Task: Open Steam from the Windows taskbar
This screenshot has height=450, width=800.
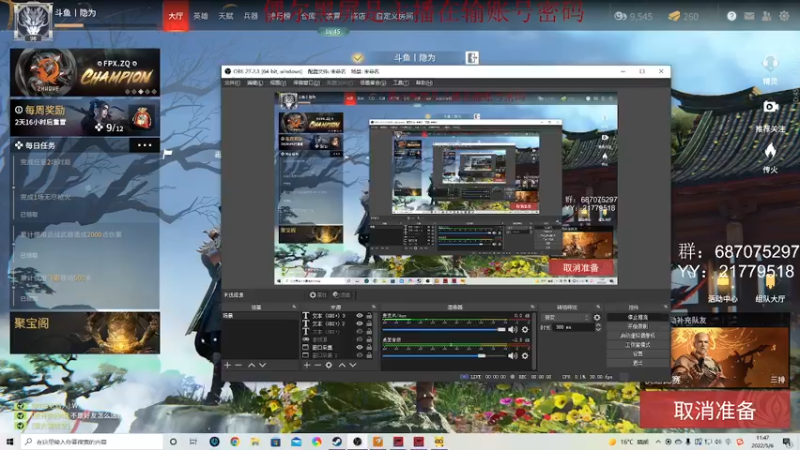Action: tap(337, 441)
